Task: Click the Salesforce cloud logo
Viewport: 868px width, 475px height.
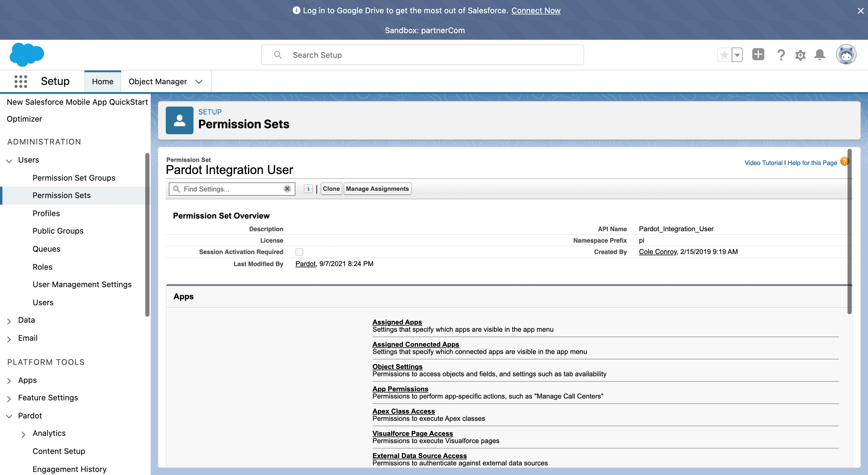Action: point(27,54)
